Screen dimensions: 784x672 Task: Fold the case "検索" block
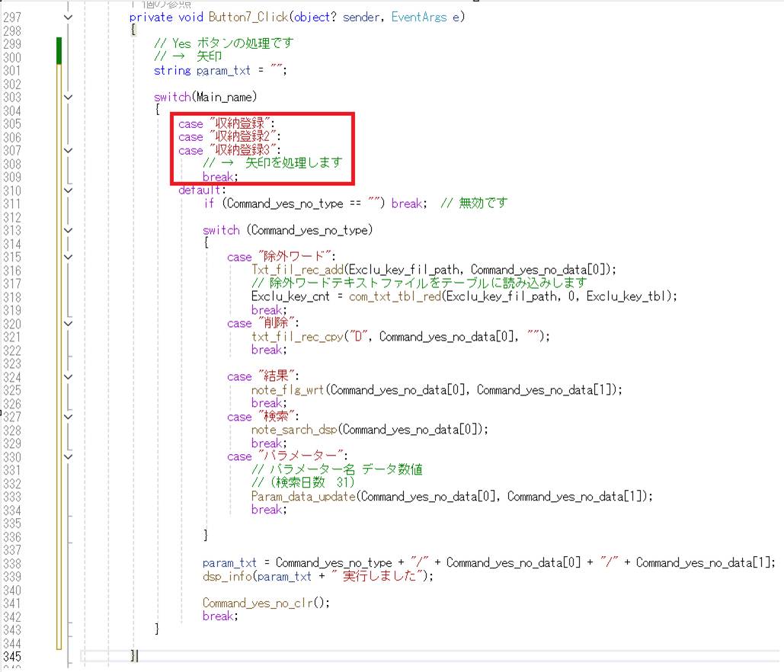coord(69,417)
